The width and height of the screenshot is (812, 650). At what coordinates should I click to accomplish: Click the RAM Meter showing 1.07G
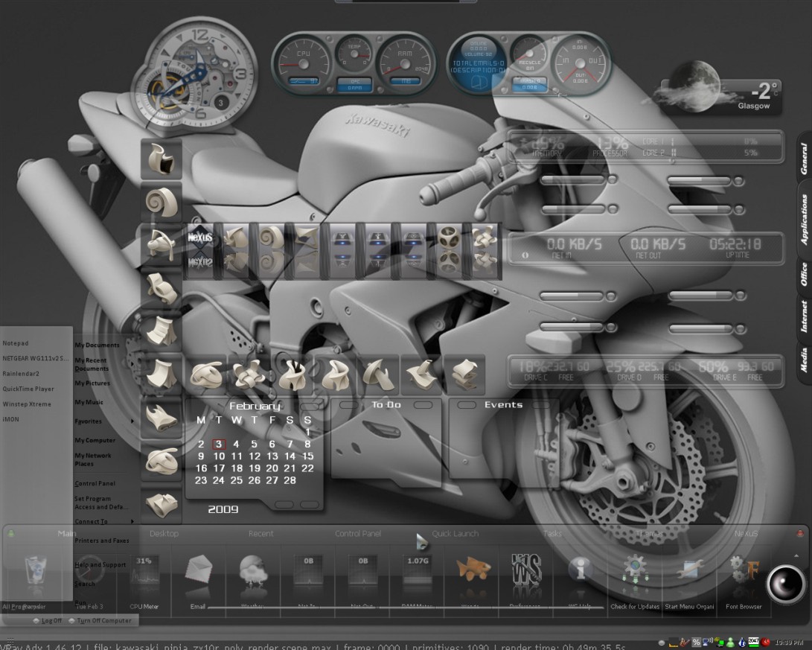pyautogui.click(x=418, y=570)
